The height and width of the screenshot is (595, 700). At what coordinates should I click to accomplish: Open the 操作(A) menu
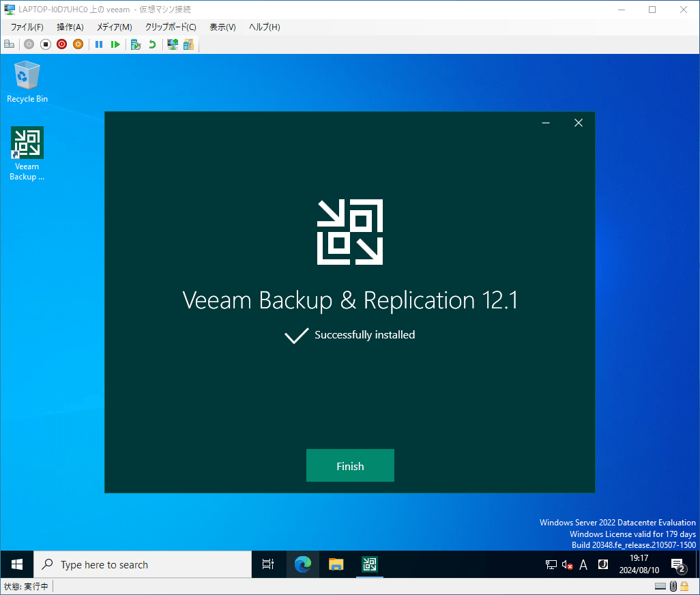coord(70,27)
